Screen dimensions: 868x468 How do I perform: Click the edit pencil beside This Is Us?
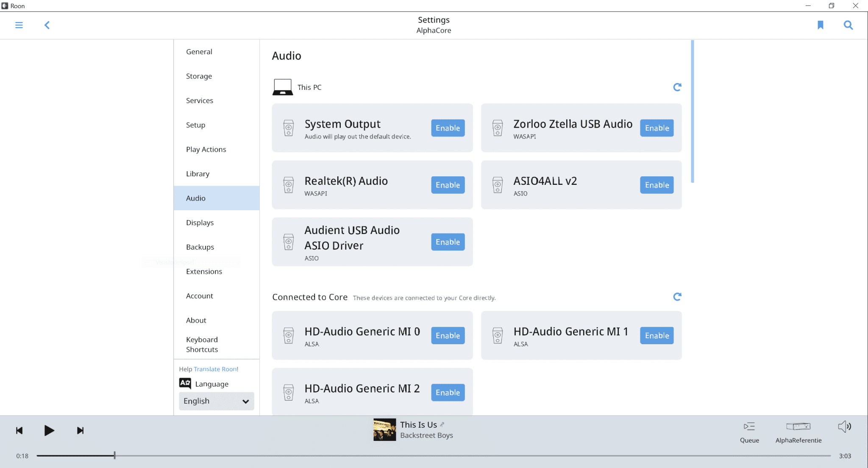(x=442, y=424)
